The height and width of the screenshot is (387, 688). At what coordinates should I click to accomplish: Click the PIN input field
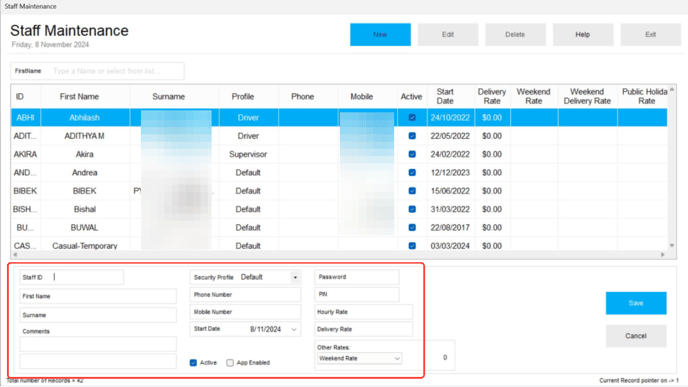pos(357,294)
